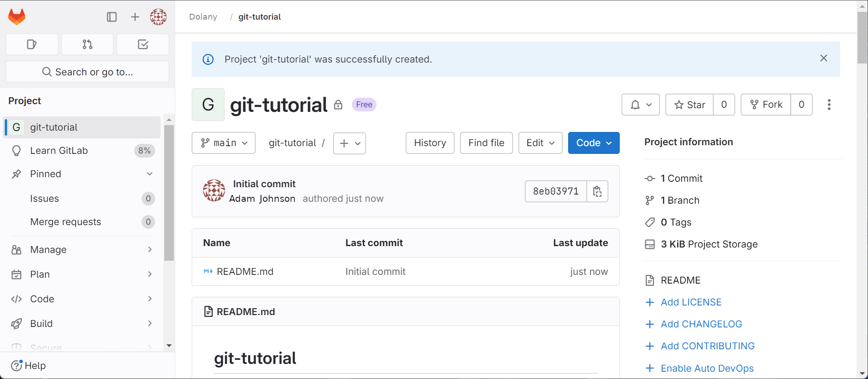Image resolution: width=868 pixels, height=379 pixels.
Task: Open Learn GitLab in the sidebar
Action: pos(83,151)
